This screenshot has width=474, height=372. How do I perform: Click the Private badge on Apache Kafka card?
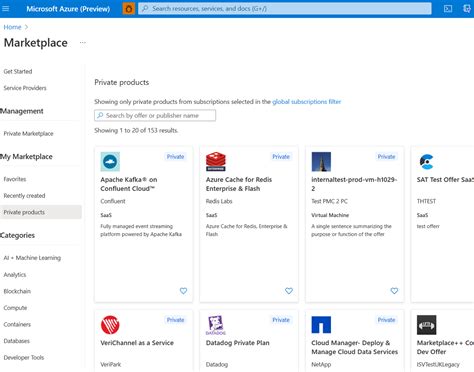(175, 157)
